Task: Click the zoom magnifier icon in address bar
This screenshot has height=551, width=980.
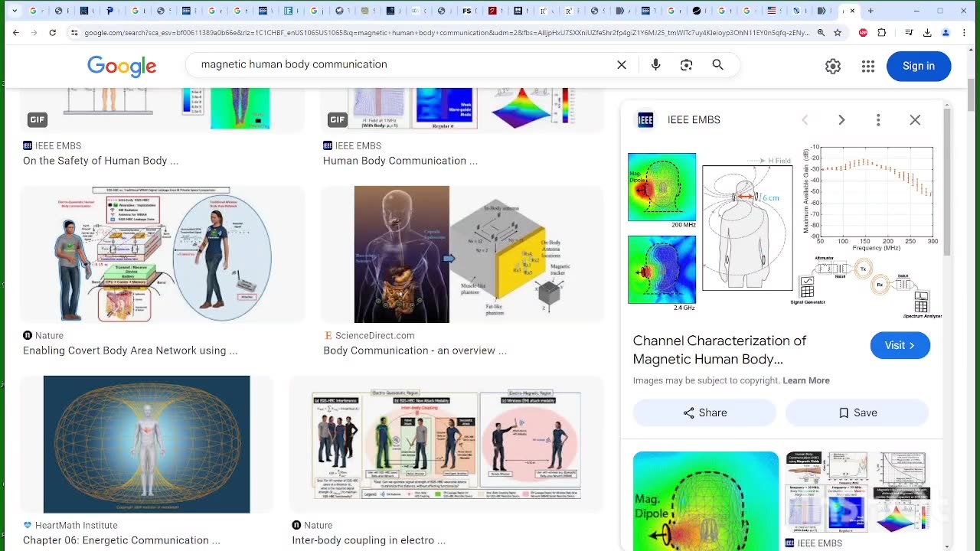Action: click(x=821, y=33)
